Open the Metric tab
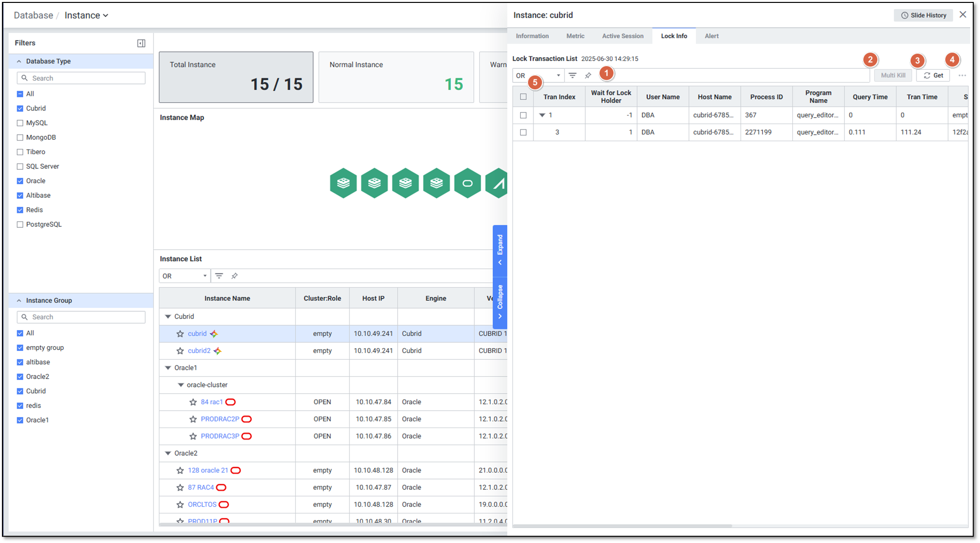This screenshot has width=980, height=543. [575, 36]
